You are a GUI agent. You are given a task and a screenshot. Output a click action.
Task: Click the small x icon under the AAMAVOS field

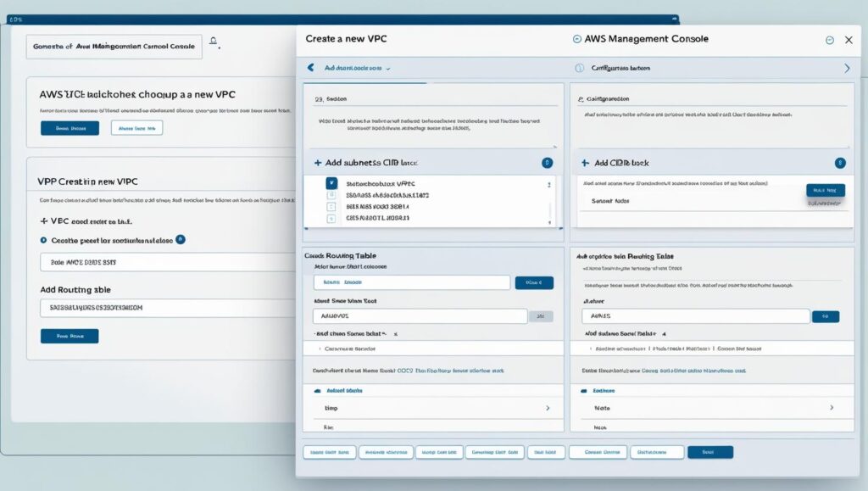[x=395, y=334]
